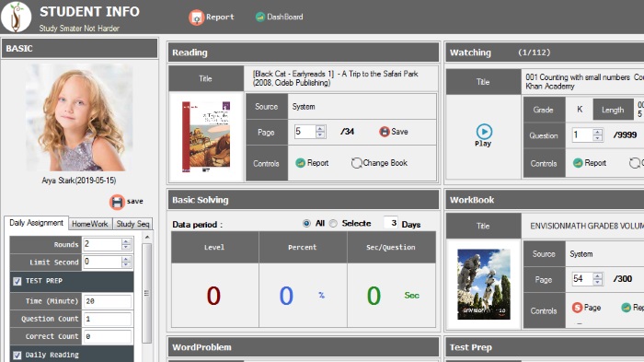The height and width of the screenshot is (362, 644).
Task: Click the Watching (1/112) header
Action: pos(545,53)
